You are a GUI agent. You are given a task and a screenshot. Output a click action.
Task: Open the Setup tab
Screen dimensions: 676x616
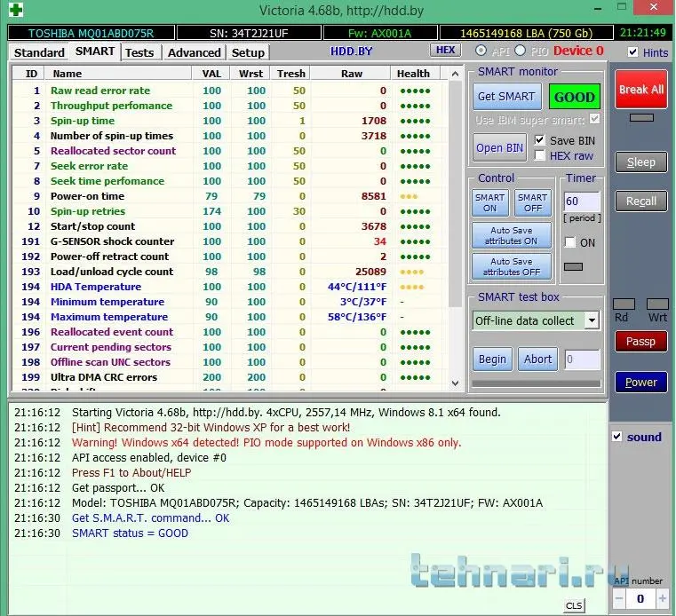click(x=248, y=52)
